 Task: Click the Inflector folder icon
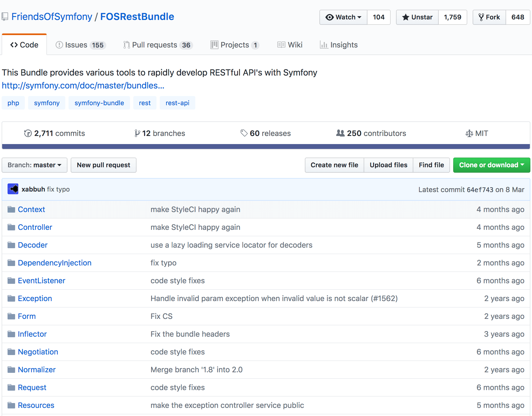pyautogui.click(x=11, y=334)
